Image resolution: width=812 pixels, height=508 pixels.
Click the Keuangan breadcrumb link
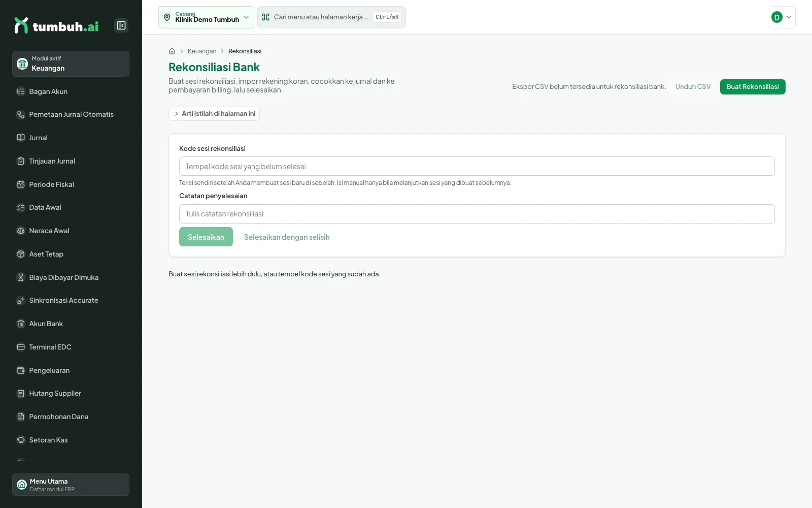click(202, 51)
